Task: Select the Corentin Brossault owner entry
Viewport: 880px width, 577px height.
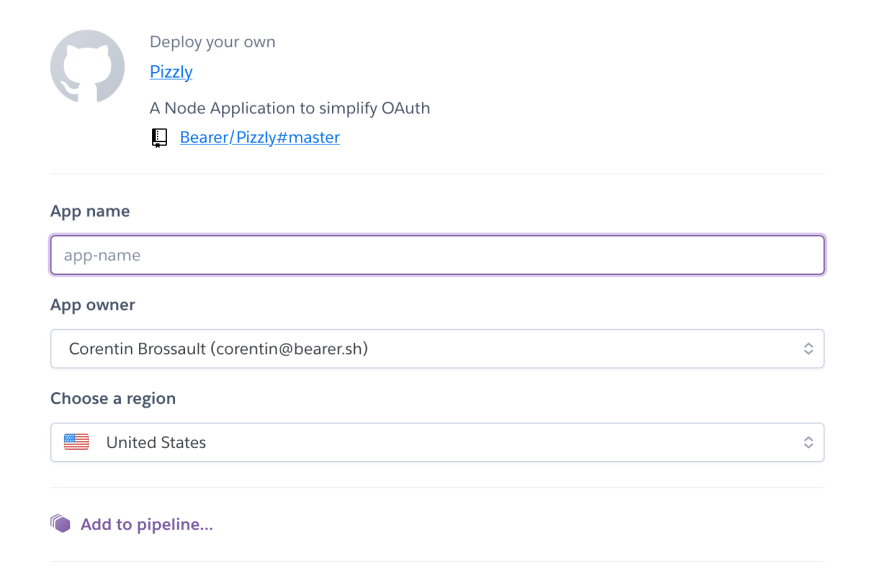Action: click(x=218, y=349)
